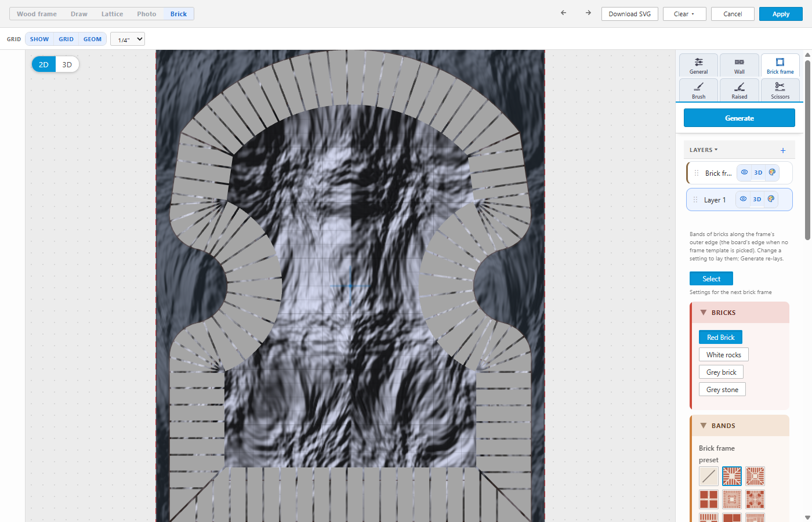This screenshot has height=522, width=812.
Task: Select the Brick frame tool tab
Action: (x=780, y=66)
